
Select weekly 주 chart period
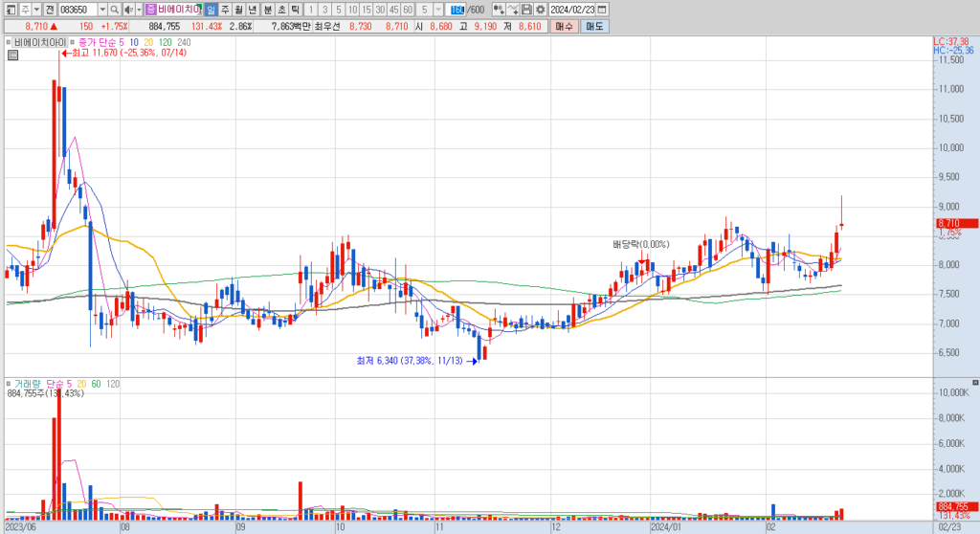(225, 10)
